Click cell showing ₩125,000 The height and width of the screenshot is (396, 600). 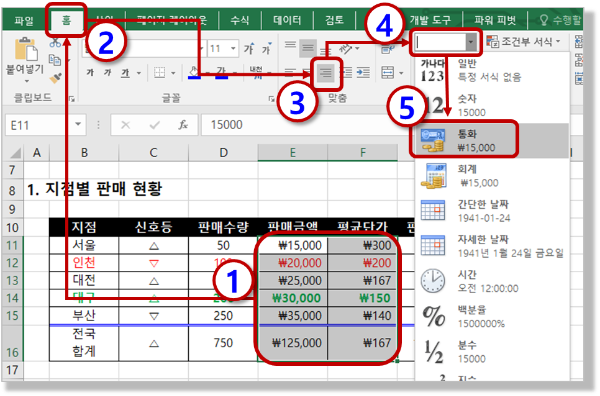pos(293,343)
